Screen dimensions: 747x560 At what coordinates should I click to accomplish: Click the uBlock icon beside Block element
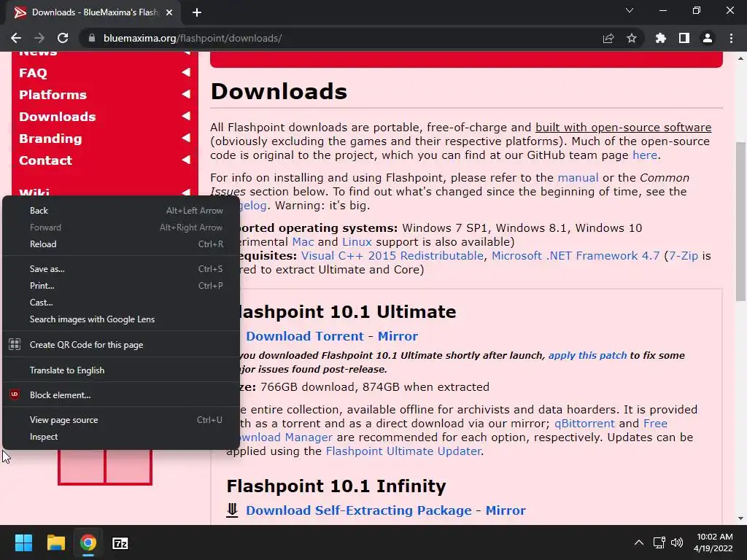pyautogui.click(x=15, y=394)
